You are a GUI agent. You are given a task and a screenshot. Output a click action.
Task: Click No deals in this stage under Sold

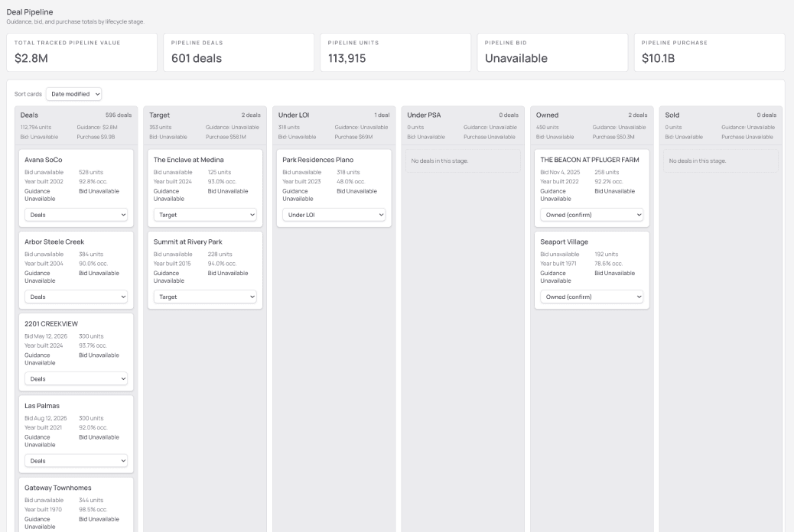(x=698, y=161)
